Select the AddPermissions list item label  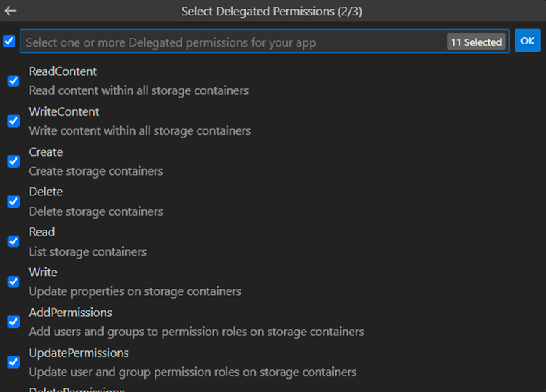(x=70, y=312)
